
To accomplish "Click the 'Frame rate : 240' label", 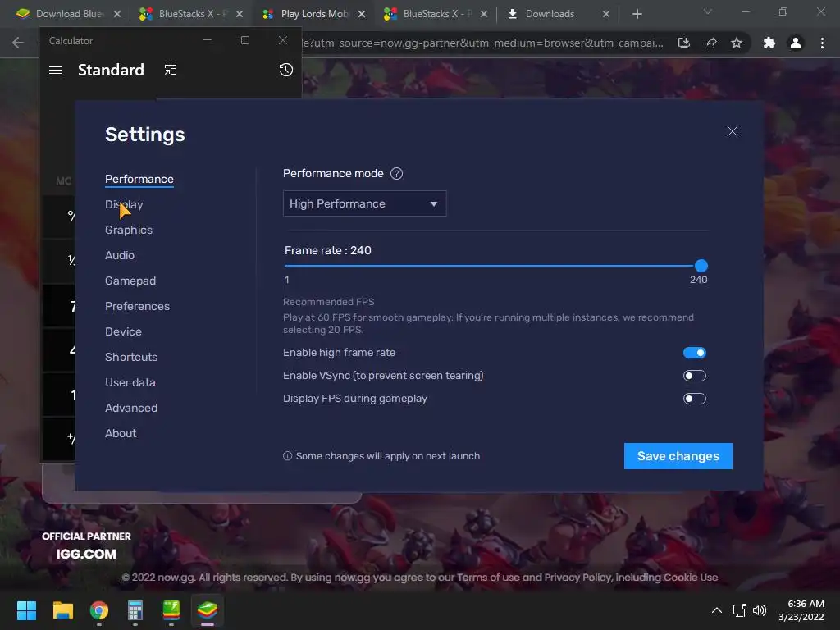I will pos(328,250).
